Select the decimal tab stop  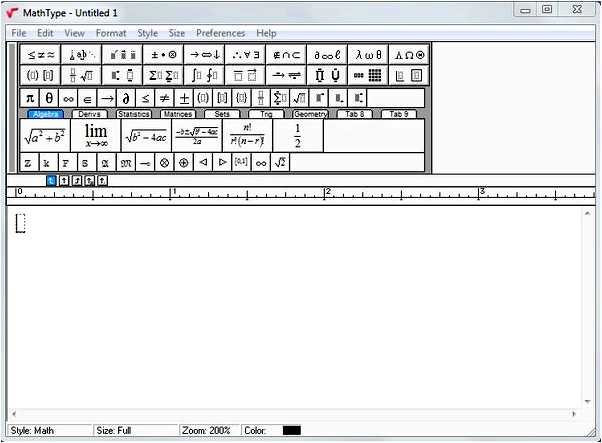[102, 180]
